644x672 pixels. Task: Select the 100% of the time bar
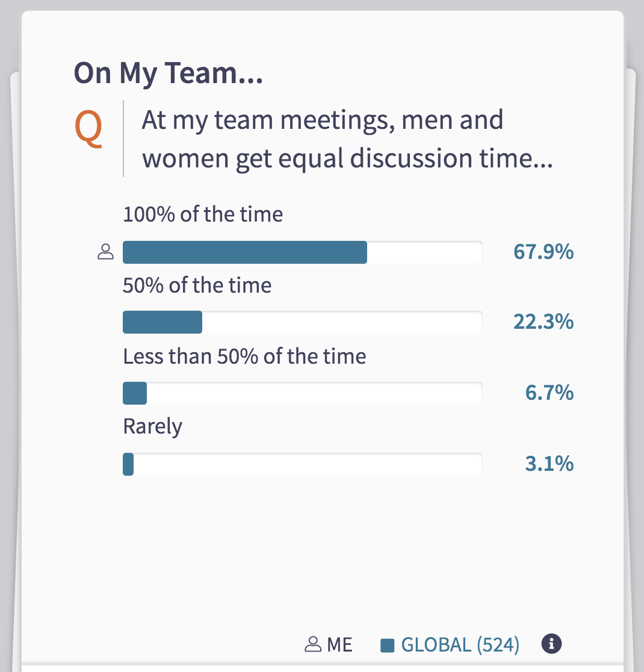coord(303,252)
